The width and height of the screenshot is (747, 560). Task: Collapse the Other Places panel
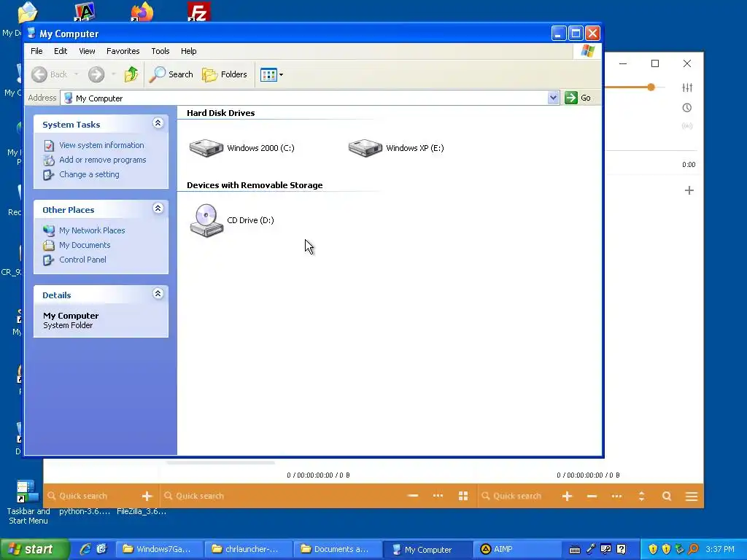(158, 209)
